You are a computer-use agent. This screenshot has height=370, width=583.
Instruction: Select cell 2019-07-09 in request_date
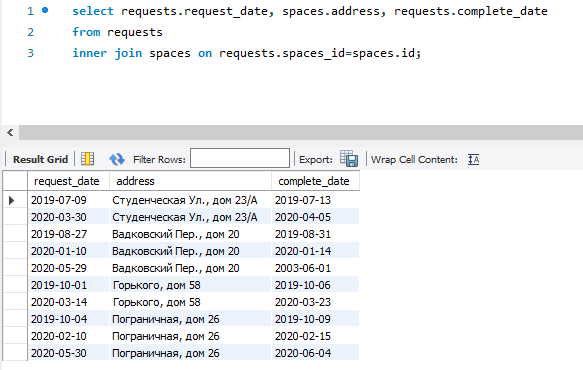(x=68, y=200)
